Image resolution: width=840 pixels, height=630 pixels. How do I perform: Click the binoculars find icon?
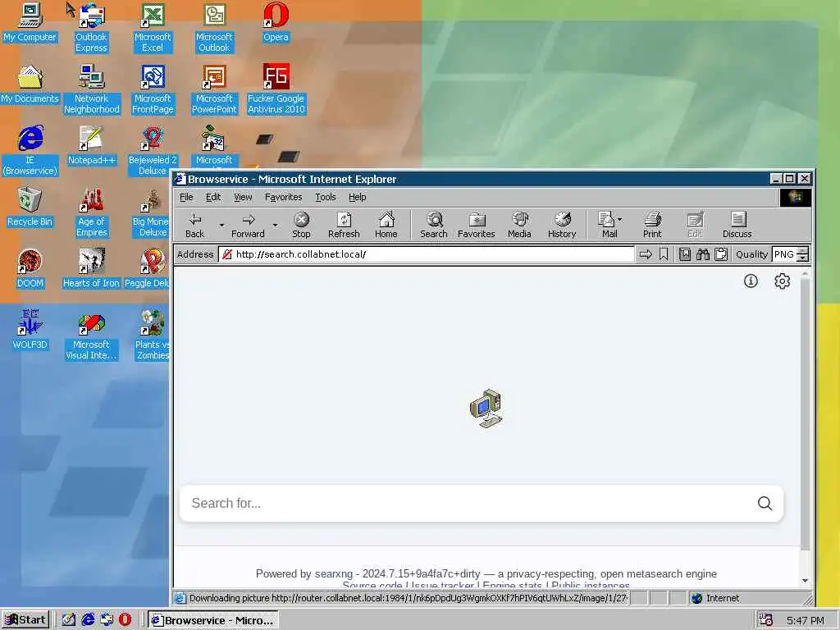703,254
